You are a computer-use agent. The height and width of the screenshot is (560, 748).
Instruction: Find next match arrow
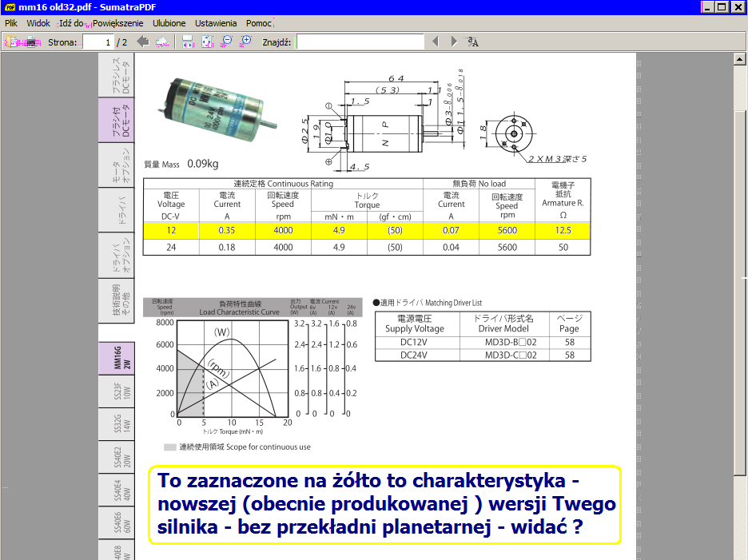click(454, 42)
